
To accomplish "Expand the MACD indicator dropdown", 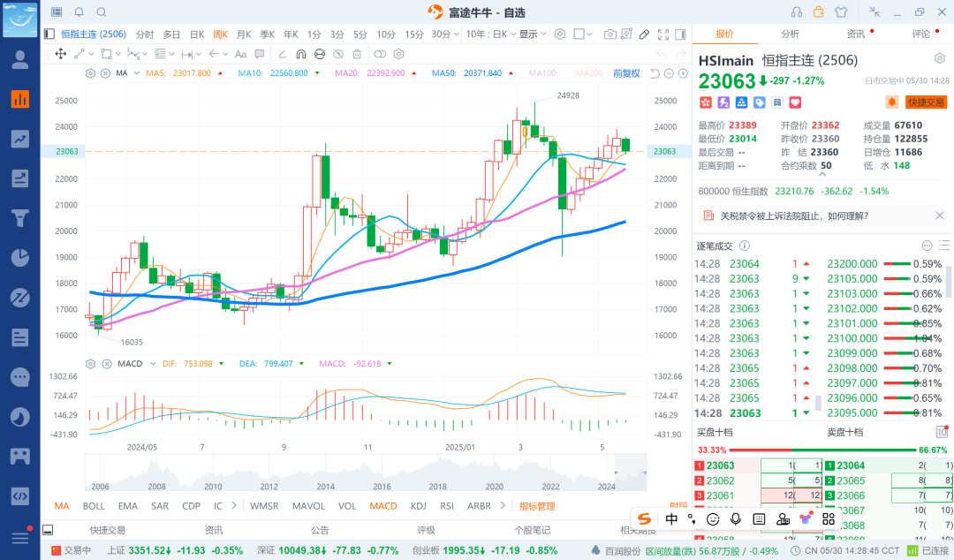I will point(153,364).
